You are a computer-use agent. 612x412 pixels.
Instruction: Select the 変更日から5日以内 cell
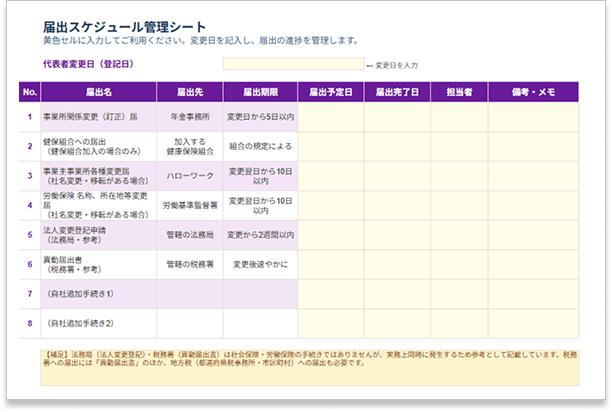click(x=260, y=117)
